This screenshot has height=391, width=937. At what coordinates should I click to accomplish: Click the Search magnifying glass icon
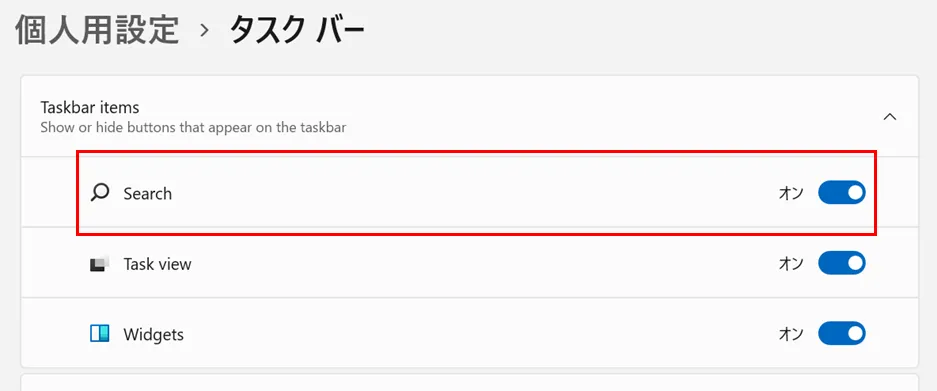[x=100, y=193]
